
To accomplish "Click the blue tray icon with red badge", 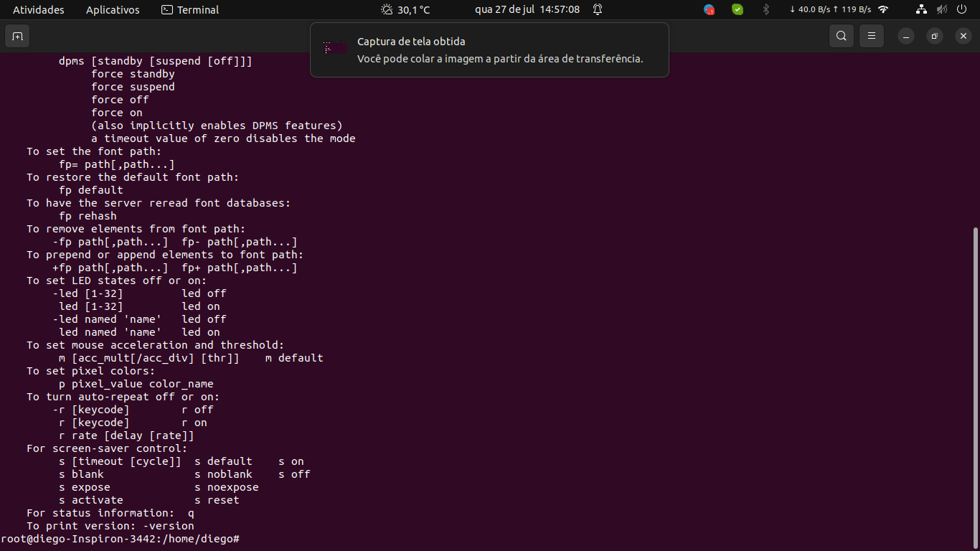I will [709, 9].
